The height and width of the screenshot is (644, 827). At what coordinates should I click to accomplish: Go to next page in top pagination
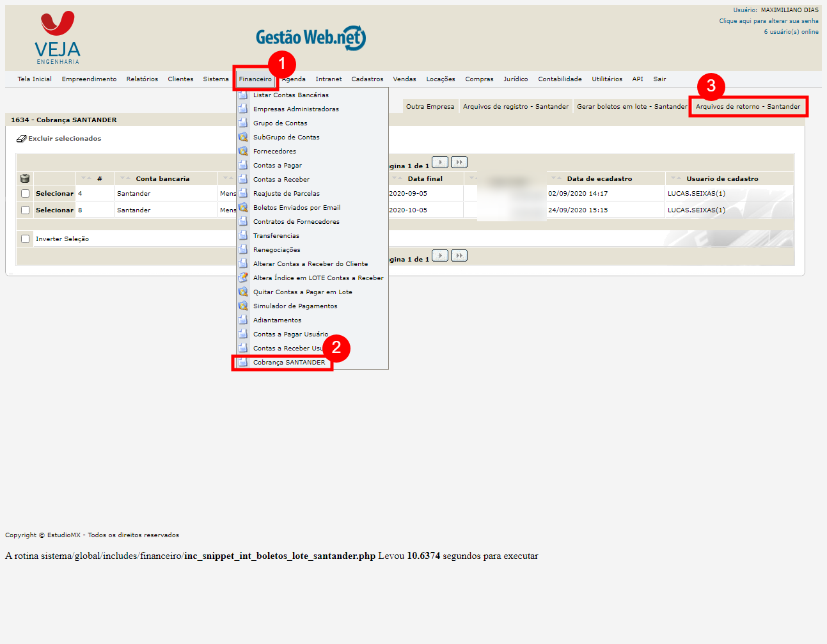click(440, 162)
